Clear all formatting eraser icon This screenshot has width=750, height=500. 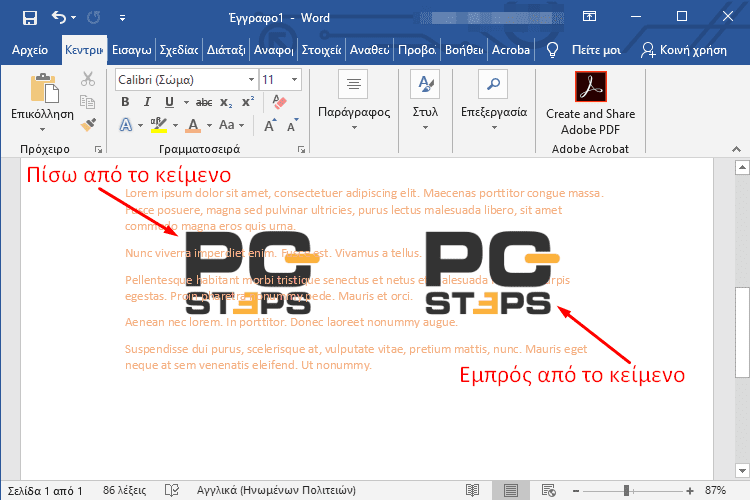[279, 101]
